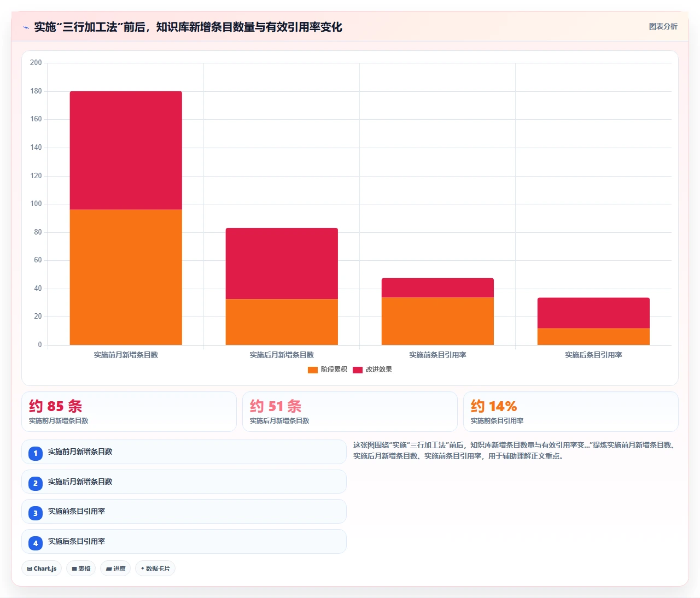Click red segment of 实施后月新增条目数 bar
This screenshot has height=598, width=700.
point(282,263)
